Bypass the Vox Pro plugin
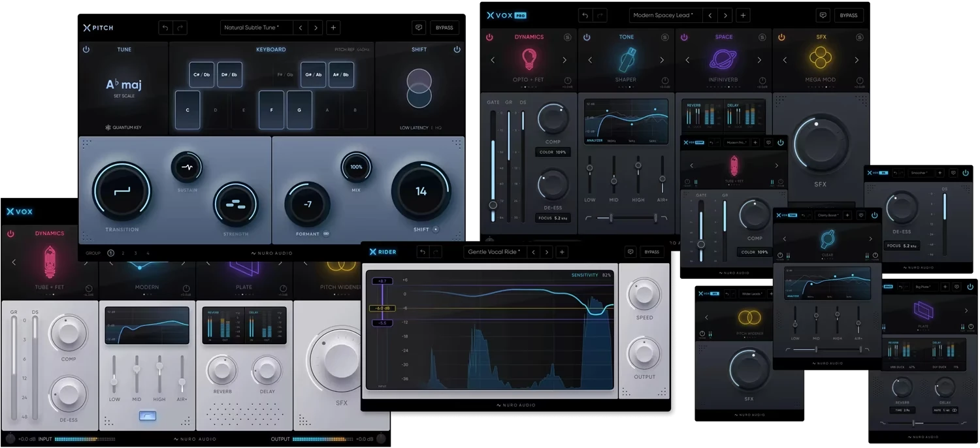This screenshot has height=448, width=980. tap(849, 15)
